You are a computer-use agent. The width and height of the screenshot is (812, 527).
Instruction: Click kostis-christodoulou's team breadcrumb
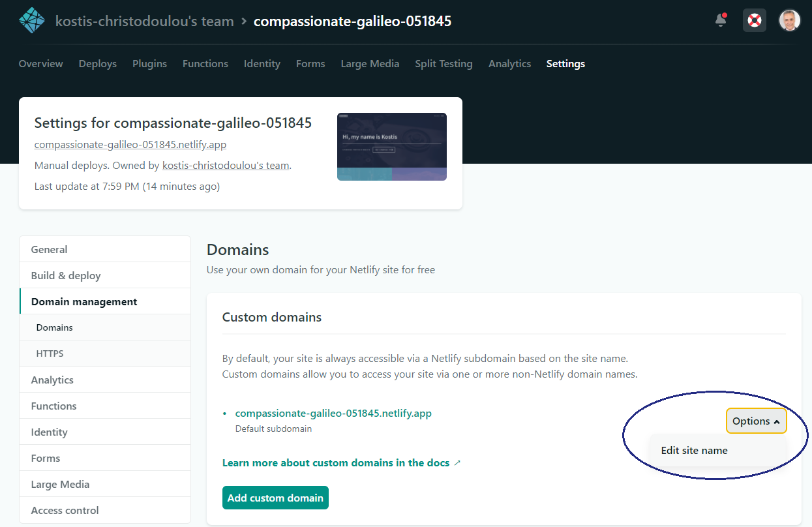[144, 22]
